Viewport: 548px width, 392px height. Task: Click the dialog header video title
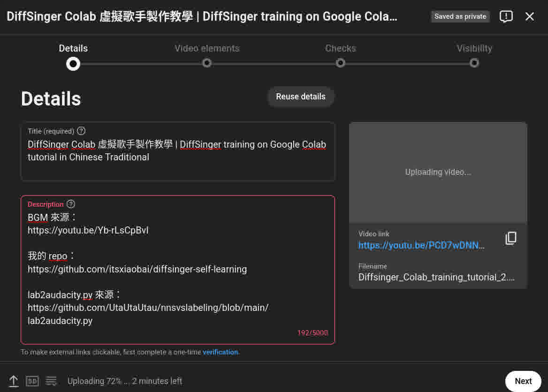[202, 16]
